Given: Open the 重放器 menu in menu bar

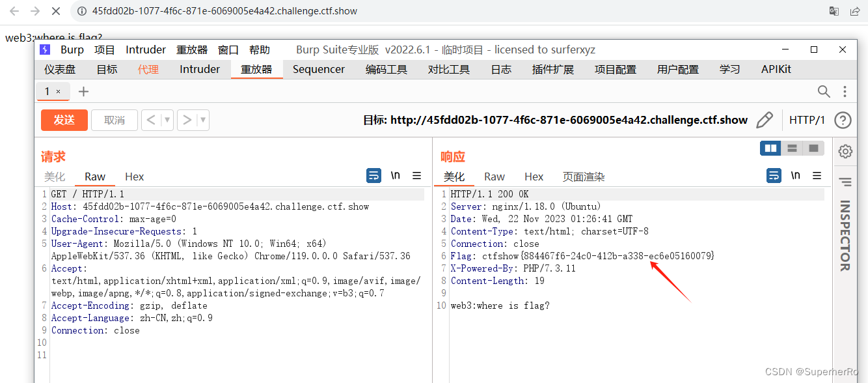Looking at the screenshot, I should [191, 49].
